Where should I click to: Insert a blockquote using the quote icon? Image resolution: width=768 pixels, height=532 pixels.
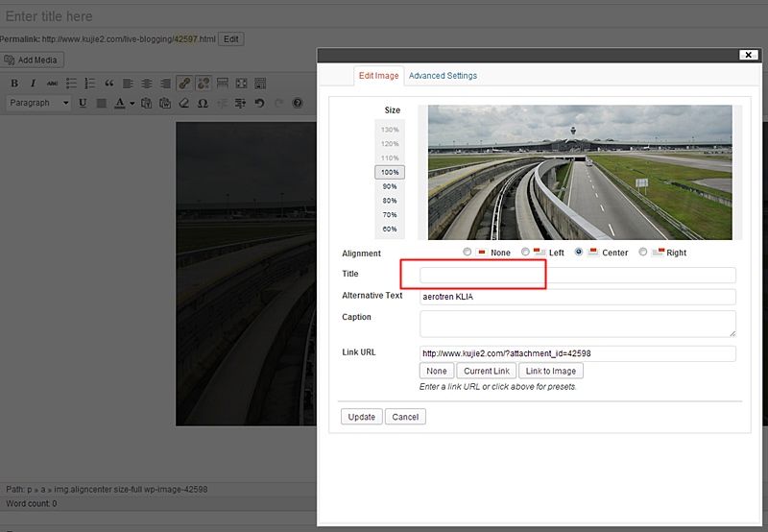(x=108, y=84)
